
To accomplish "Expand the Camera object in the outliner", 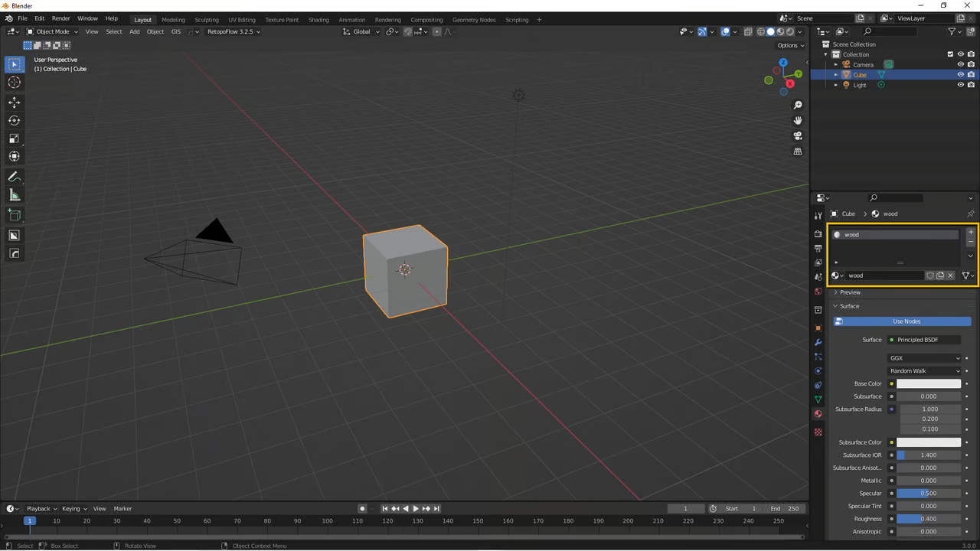I will click(835, 64).
